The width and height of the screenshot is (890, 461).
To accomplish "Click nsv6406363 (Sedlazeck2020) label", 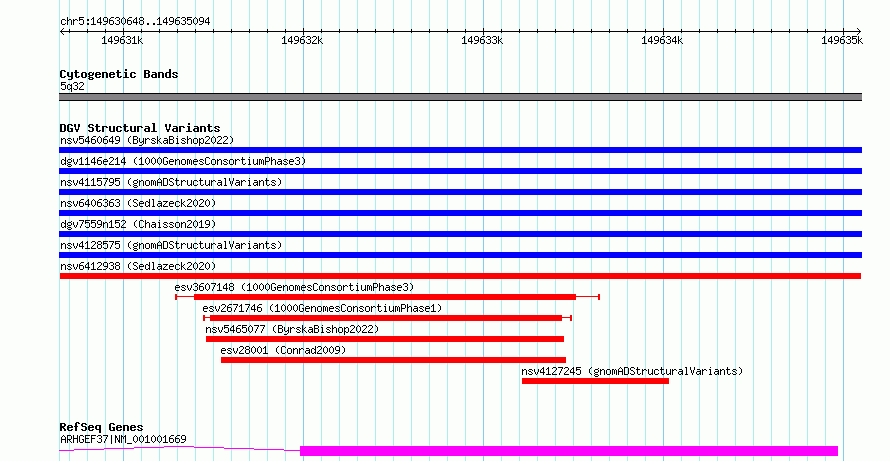I will click(138, 203).
